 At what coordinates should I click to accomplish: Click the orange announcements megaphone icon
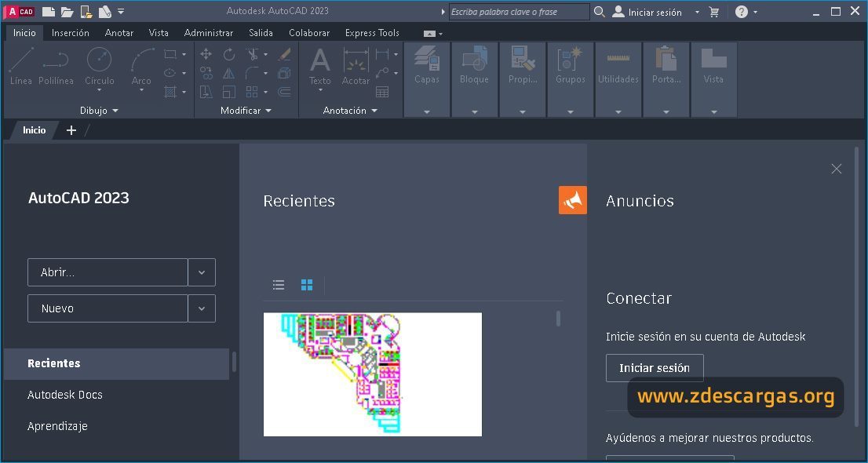tap(573, 200)
